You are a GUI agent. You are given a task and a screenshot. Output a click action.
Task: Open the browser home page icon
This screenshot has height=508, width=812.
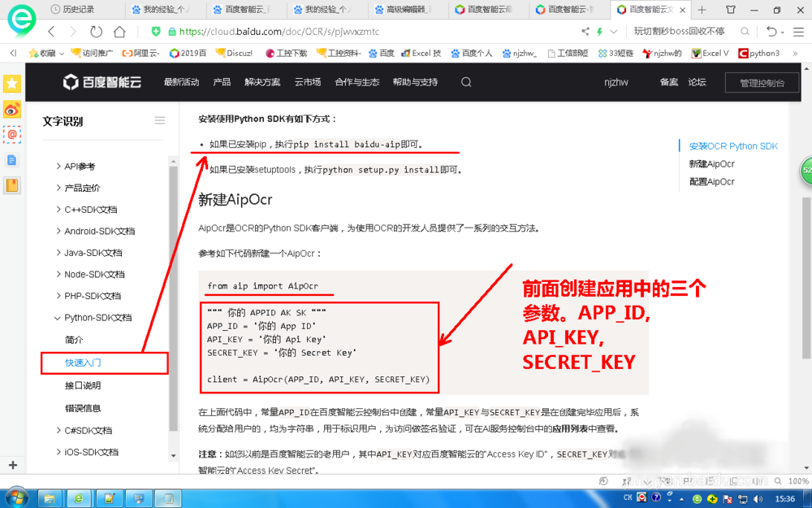click(x=119, y=32)
